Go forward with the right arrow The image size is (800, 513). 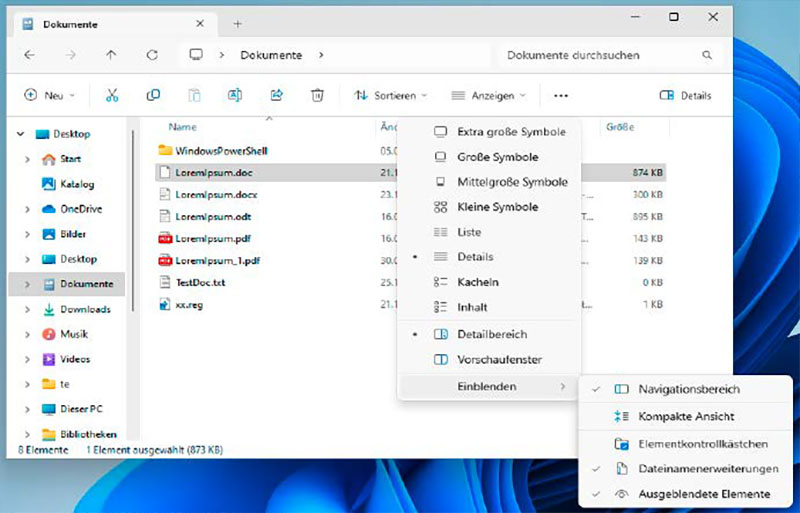[x=70, y=55]
